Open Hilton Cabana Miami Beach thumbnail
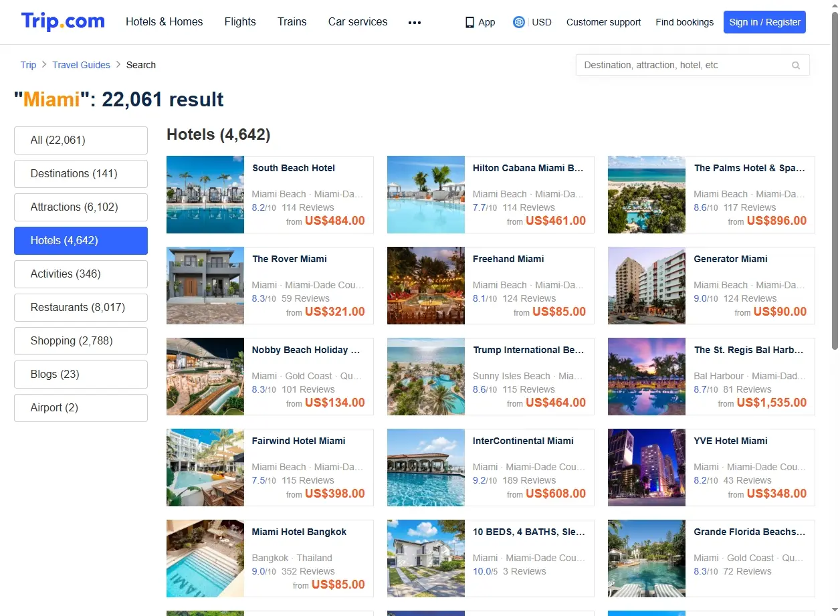The height and width of the screenshot is (616, 840). tap(426, 195)
